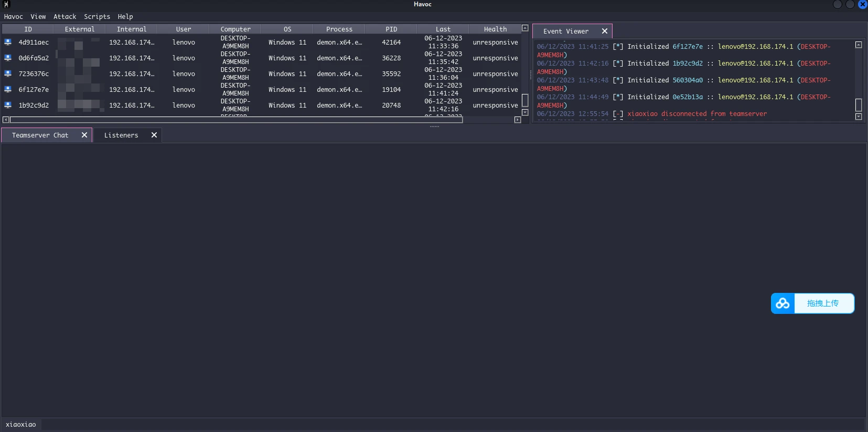Click the event log entry for 0e52b13a

684,101
